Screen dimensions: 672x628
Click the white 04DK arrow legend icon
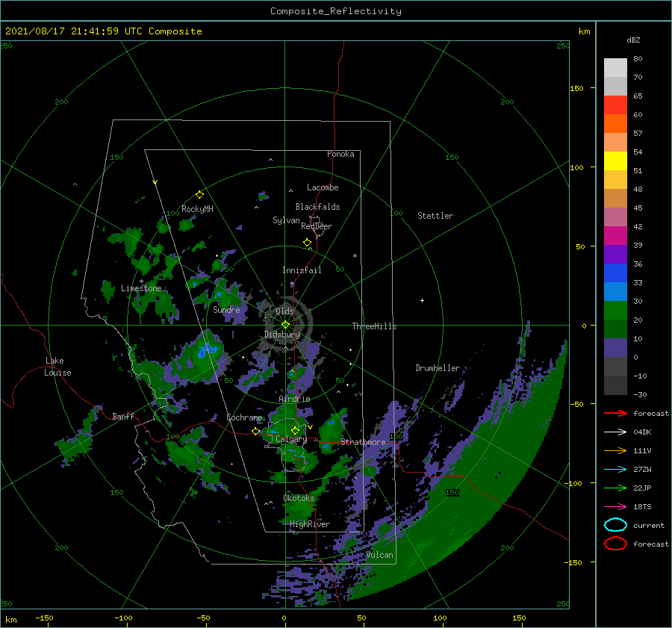[x=615, y=432]
